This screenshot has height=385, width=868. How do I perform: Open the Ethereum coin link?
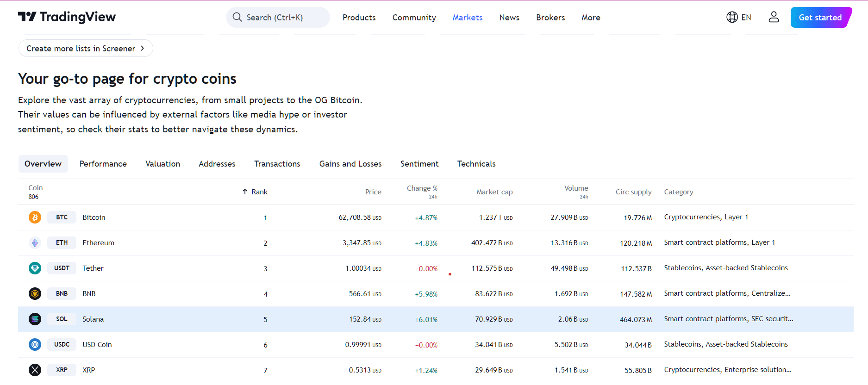point(98,243)
